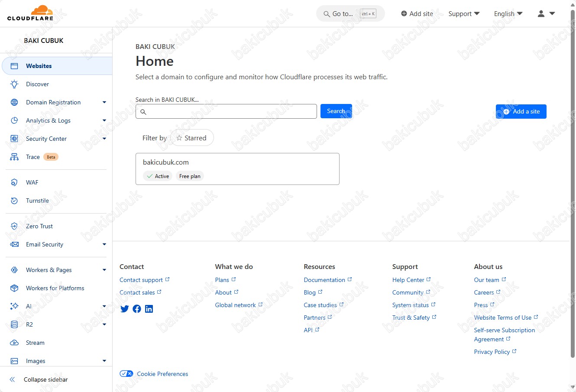576x392 pixels.
Task: Click the Zero Trust icon
Action: pyautogui.click(x=14, y=226)
